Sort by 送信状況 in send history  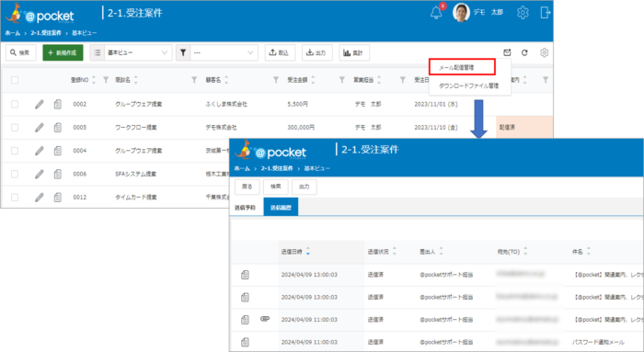coord(395,252)
